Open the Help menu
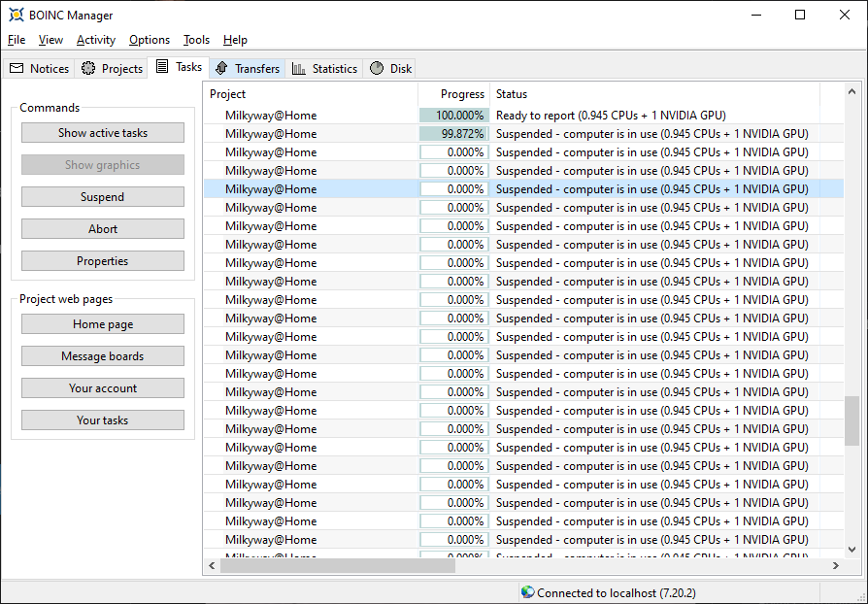868x604 pixels. 235,40
